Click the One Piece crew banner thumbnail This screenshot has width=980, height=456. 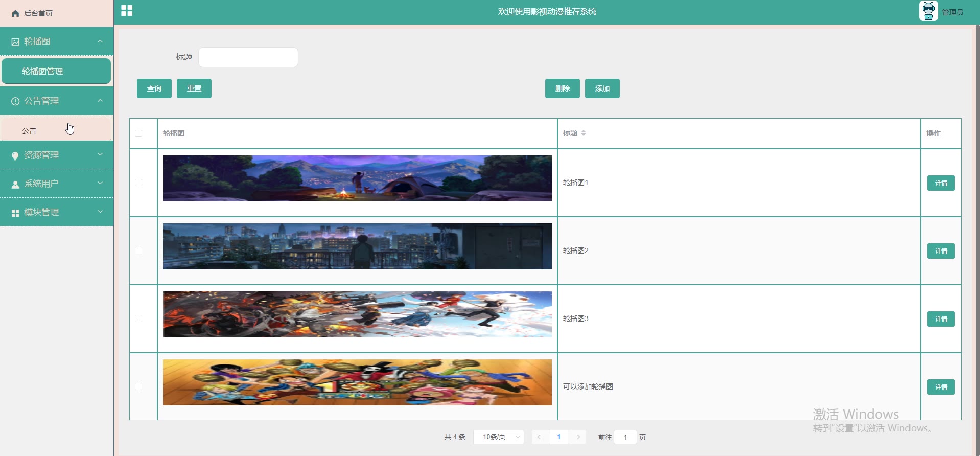point(357,382)
